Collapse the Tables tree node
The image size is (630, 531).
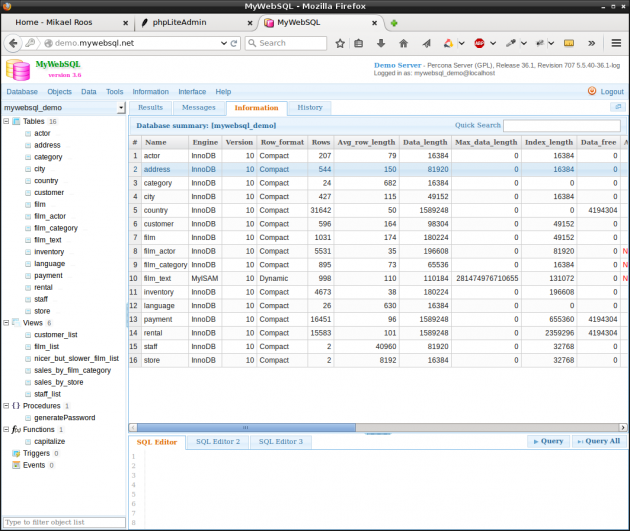[x=6, y=121]
